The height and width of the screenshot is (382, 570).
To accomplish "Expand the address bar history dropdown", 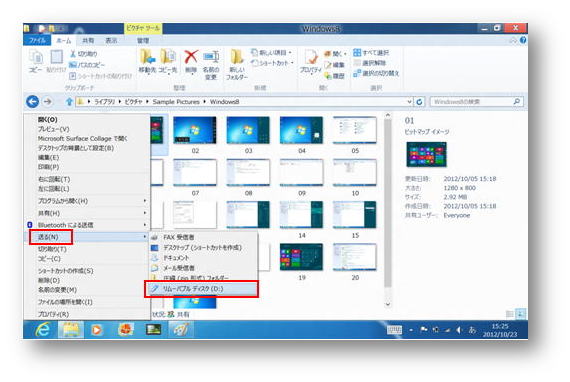I will [409, 102].
